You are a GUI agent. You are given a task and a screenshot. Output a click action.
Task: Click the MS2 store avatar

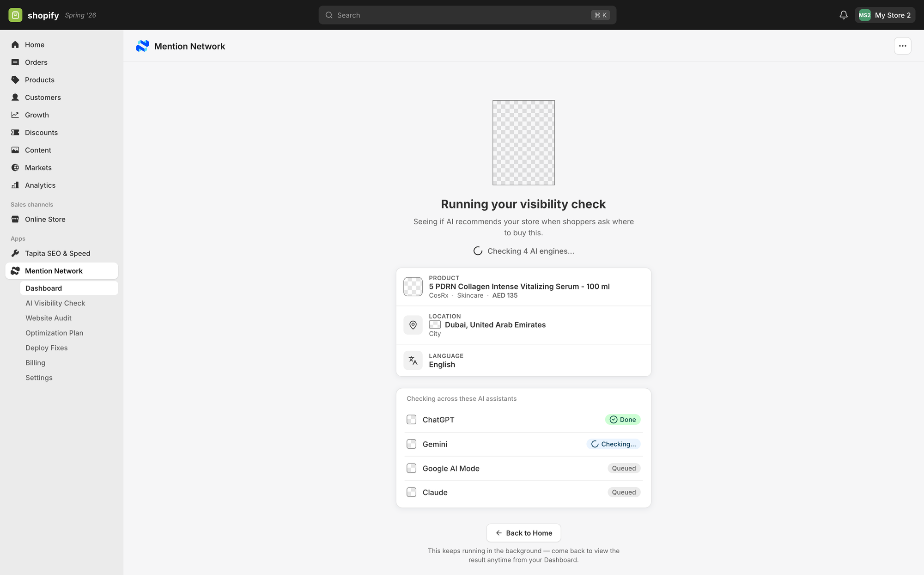[x=864, y=15]
